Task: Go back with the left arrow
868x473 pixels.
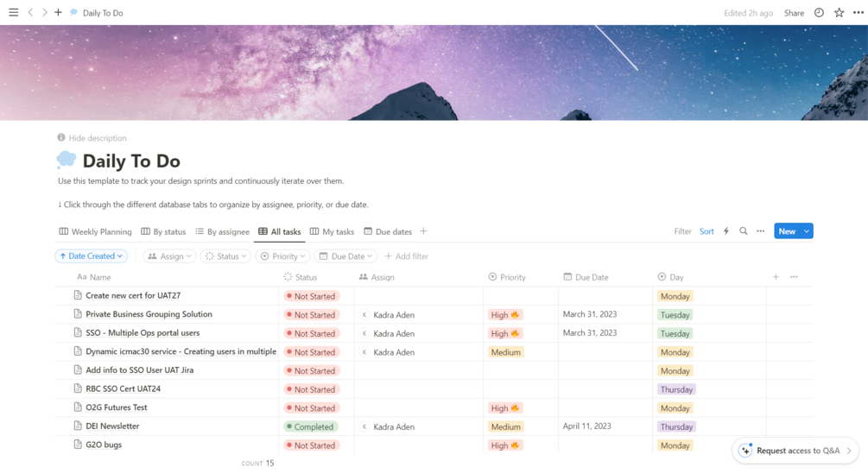Action: [30, 12]
